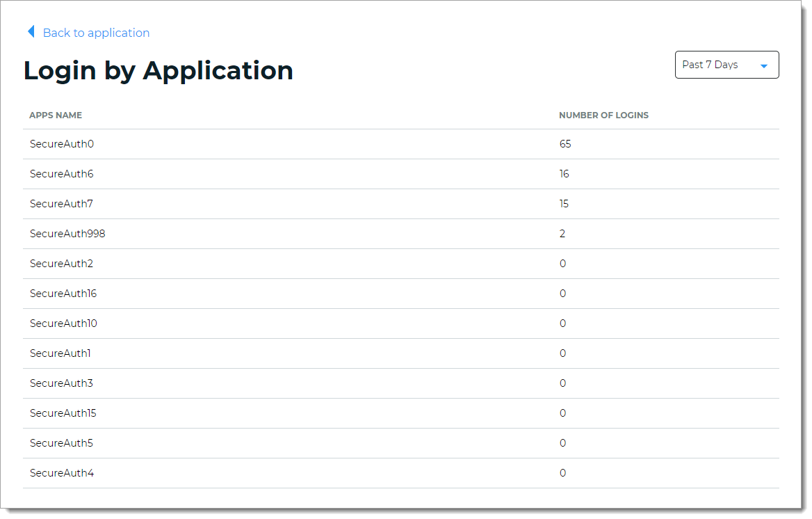The width and height of the screenshot is (812, 519).
Task: Click the login count value 65
Action: pyautogui.click(x=565, y=144)
